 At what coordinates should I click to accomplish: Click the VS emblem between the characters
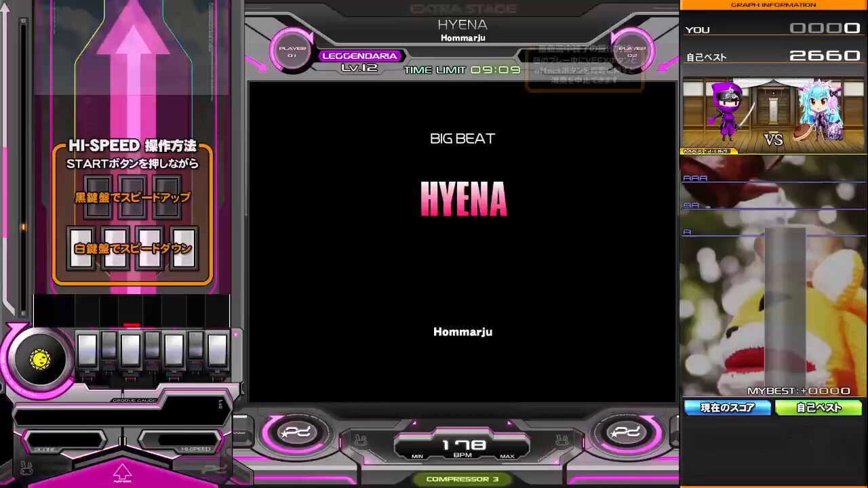[773, 140]
